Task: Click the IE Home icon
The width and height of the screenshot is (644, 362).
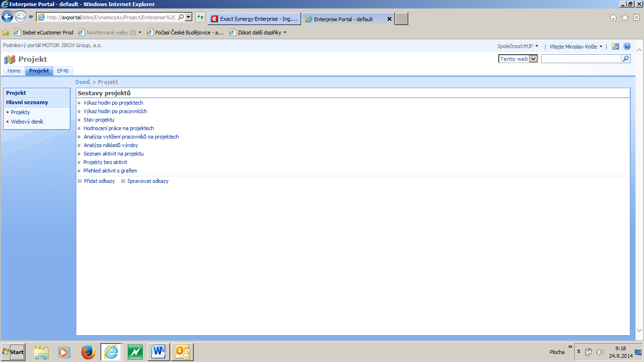Action: point(613,18)
